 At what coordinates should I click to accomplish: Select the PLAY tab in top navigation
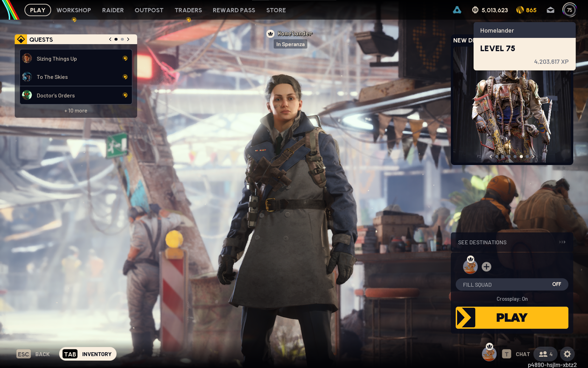(x=38, y=10)
